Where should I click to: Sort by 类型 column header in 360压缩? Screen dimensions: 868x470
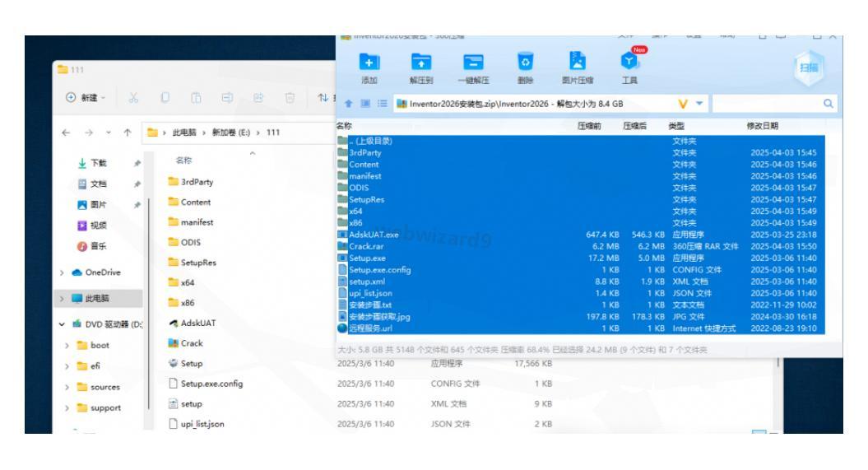point(676,126)
